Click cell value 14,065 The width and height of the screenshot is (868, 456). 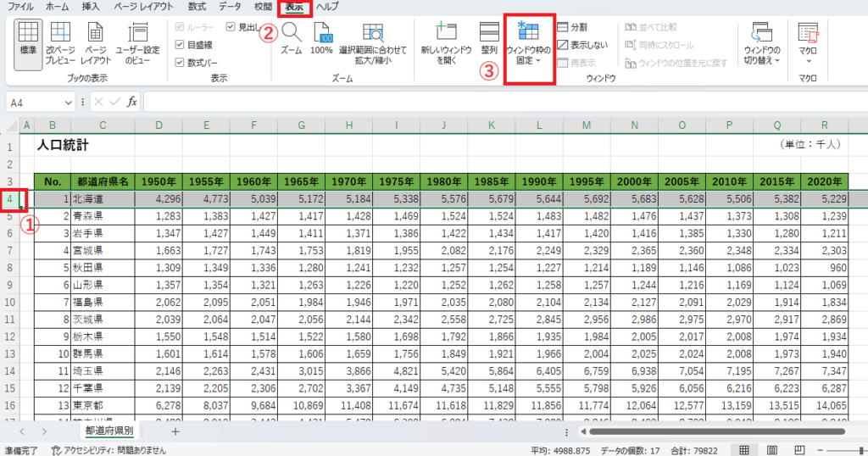(825, 405)
